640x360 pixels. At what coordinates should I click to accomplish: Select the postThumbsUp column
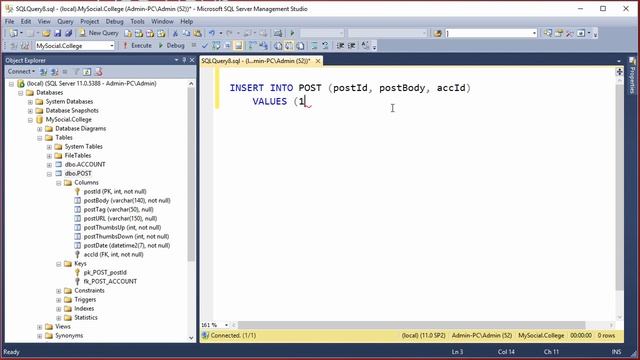point(122,227)
